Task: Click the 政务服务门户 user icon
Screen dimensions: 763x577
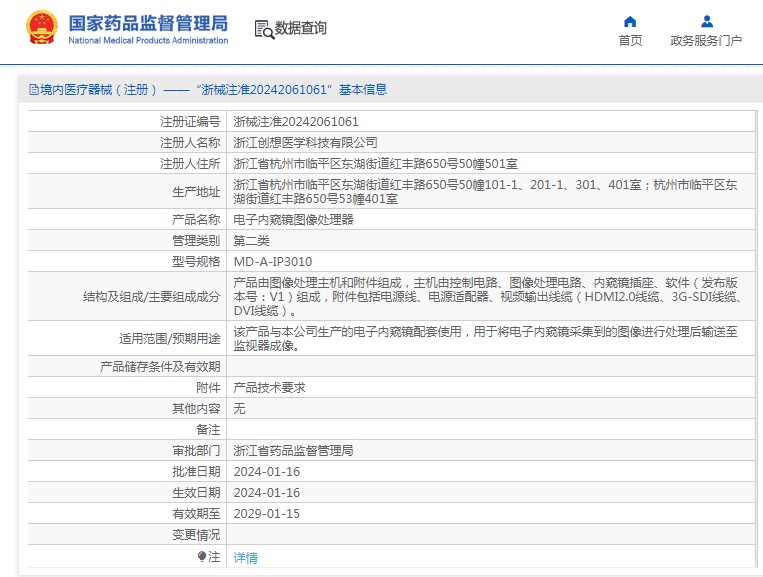Action: coord(707,21)
